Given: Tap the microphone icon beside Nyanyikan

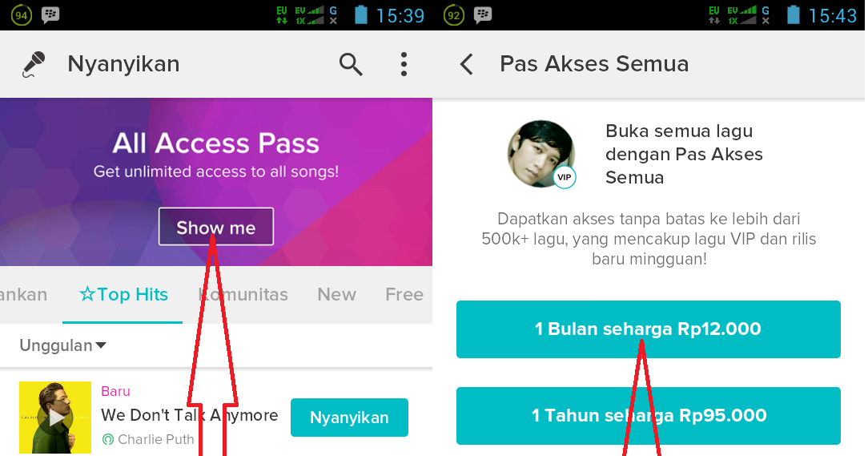Looking at the screenshot, I should pos(34,64).
